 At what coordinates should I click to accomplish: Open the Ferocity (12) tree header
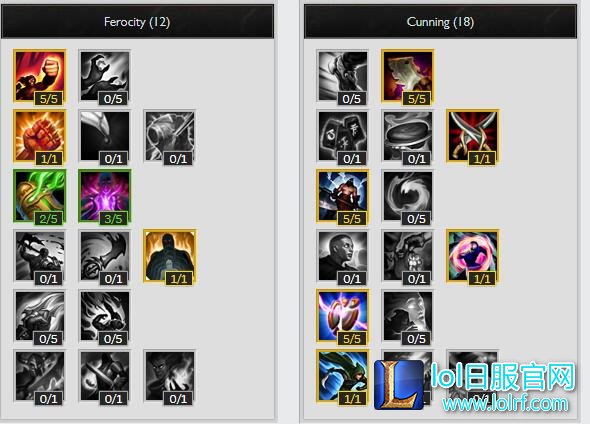pyautogui.click(x=137, y=22)
